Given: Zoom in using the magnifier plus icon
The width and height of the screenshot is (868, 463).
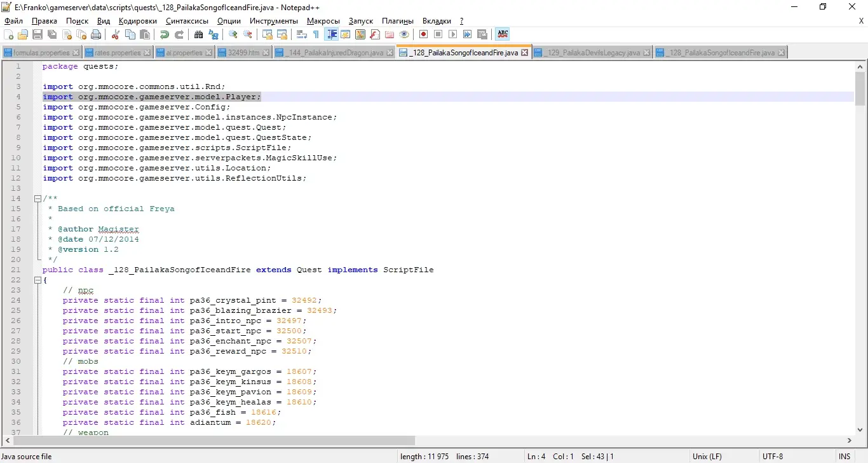Looking at the screenshot, I should (233, 34).
